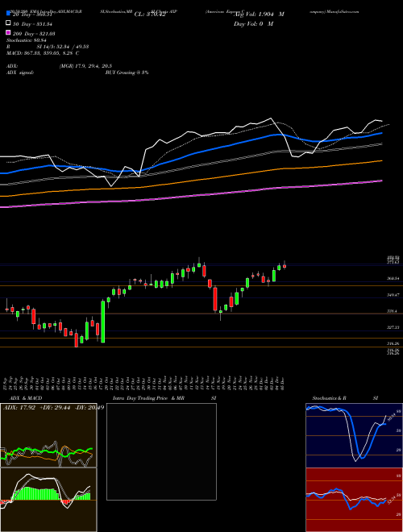The height and width of the screenshot is (532, 403).
Task: Click the 'Stochastics & R' panel title
Action: 329,398
